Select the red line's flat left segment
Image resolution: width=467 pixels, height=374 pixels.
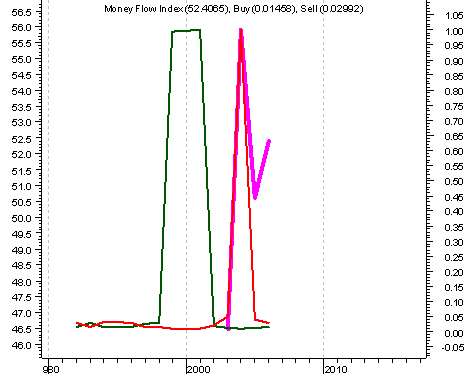133,325
